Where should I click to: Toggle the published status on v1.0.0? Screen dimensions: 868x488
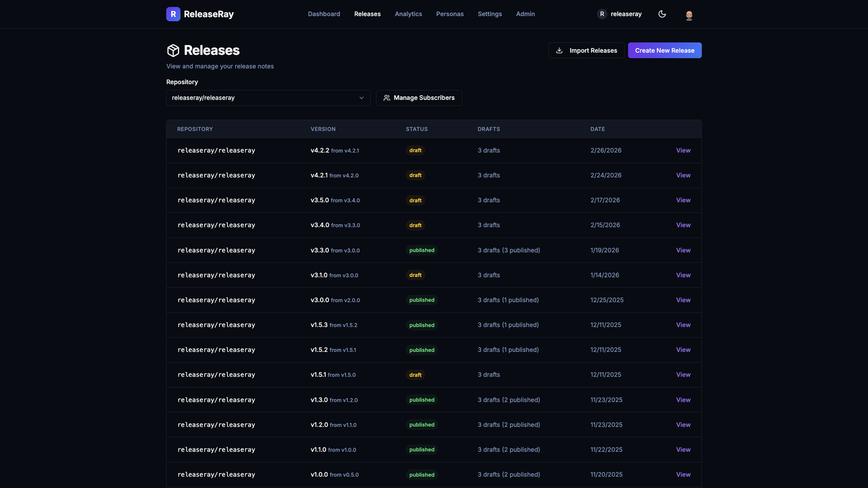coord(422,474)
